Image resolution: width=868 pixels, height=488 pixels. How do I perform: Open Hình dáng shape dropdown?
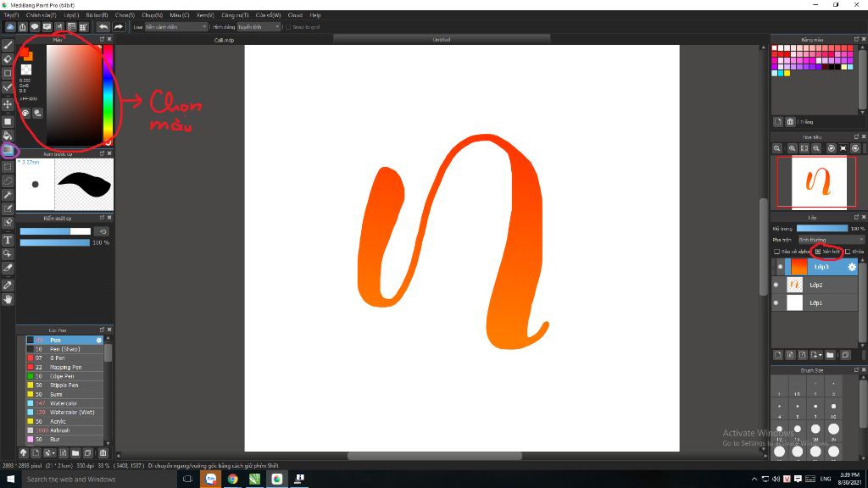coord(259,27)
